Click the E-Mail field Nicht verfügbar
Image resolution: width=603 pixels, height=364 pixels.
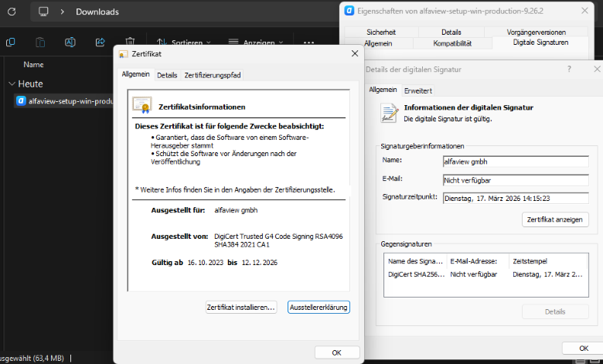(x=516, y=180)
